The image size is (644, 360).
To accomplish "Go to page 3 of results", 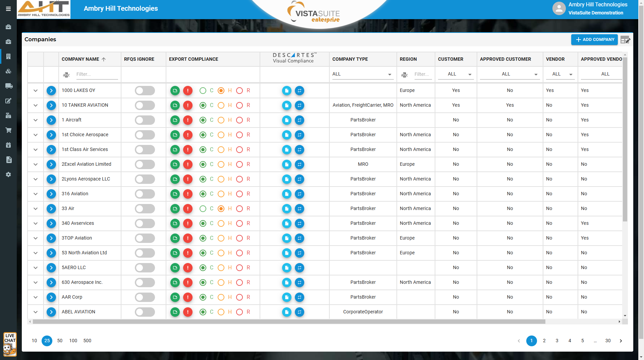I will 557,341.
